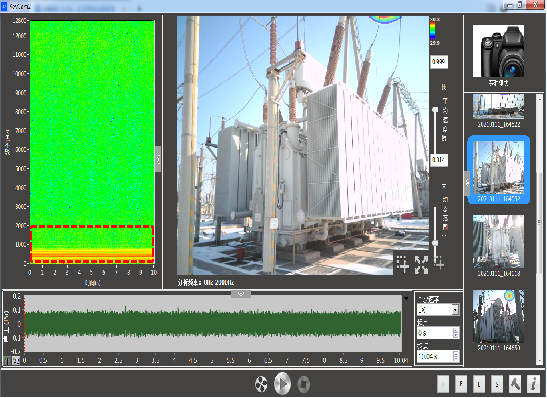This screenshot has height=398, width=547.
Task: Click the expand-arrows fullscreen icon
Action: click(421, 265)
